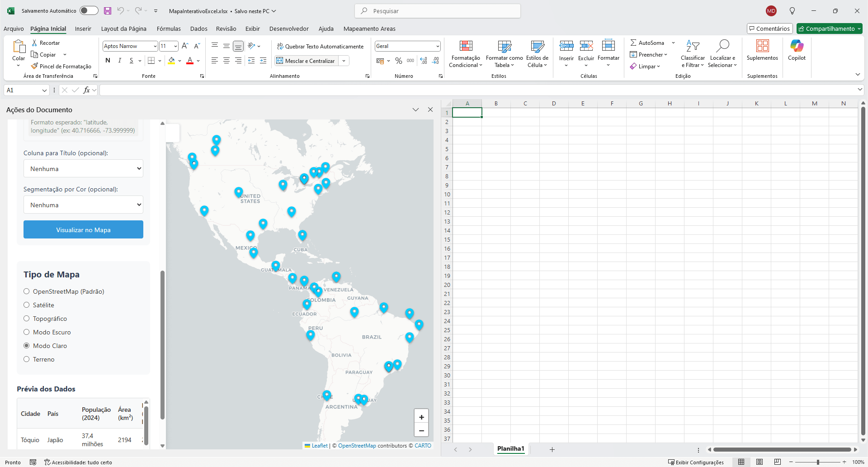Expand the Geral number format dropdown
Image resolution: width=868 pixels, height=467 pixels.
[x=437, y=46]
